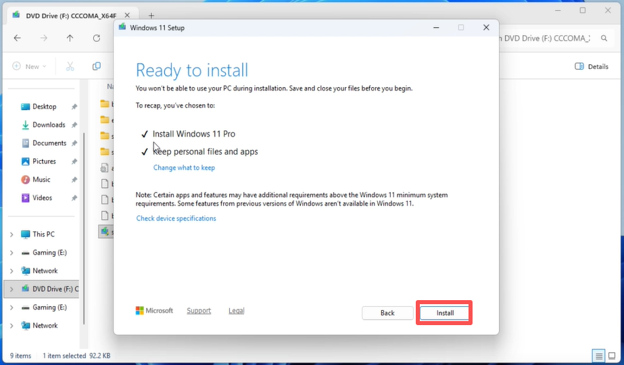Viewport: 624px width, 365px height.
Task: Click Windows 11 Setup title bar icon
Action: [x=123, y=27]
